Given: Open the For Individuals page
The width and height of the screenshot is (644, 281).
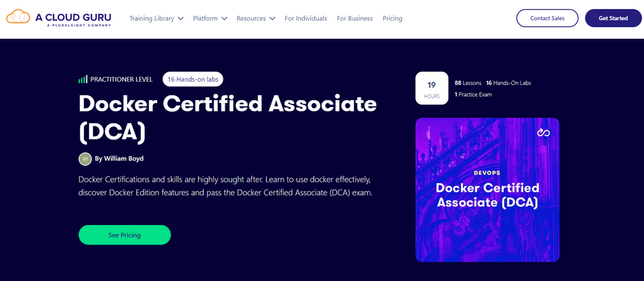Looking at the screenshot, I should [x=305, y=19].
